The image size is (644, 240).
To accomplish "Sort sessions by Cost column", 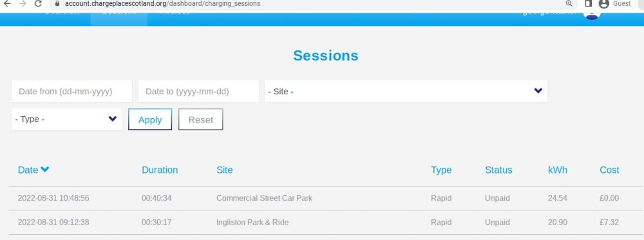I will click(609, 170).
